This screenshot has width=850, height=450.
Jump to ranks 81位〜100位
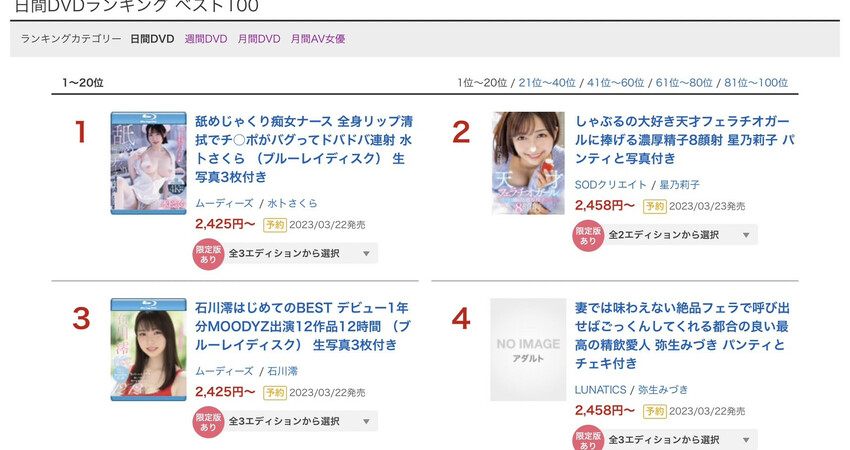pyautogui.click(x=756, y=83)
